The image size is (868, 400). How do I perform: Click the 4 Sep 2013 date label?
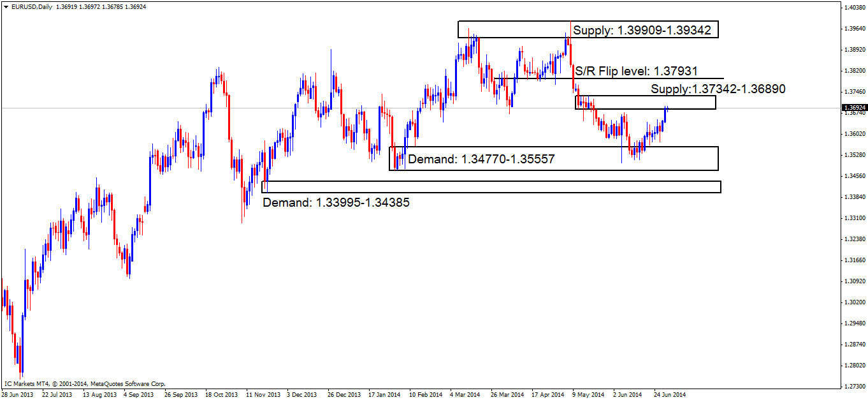click(140, 395)
